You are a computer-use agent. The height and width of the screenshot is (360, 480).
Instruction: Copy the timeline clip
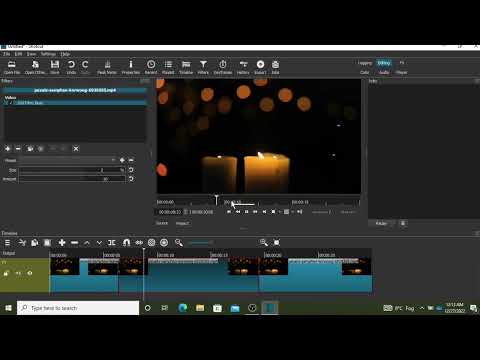pyautogui.click(x=35, y=243)
